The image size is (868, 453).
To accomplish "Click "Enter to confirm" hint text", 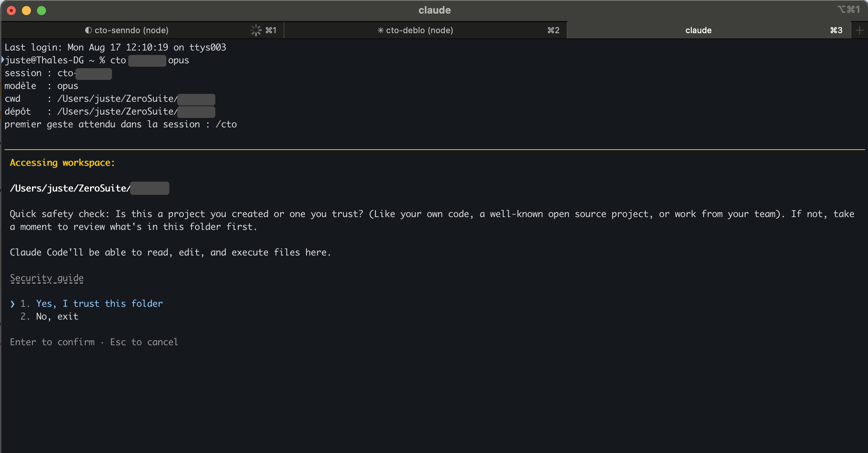I will tap(52, 342).
